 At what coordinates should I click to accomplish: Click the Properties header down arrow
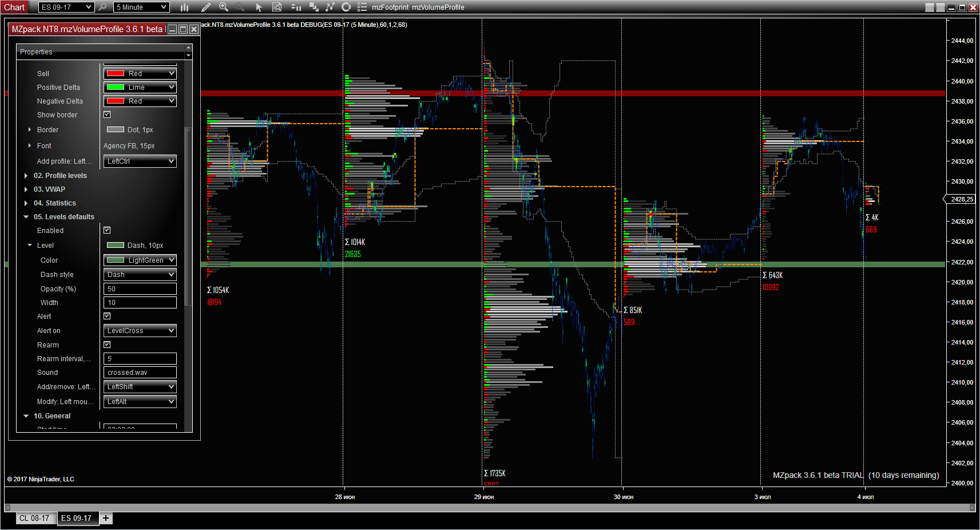point(188,56)
